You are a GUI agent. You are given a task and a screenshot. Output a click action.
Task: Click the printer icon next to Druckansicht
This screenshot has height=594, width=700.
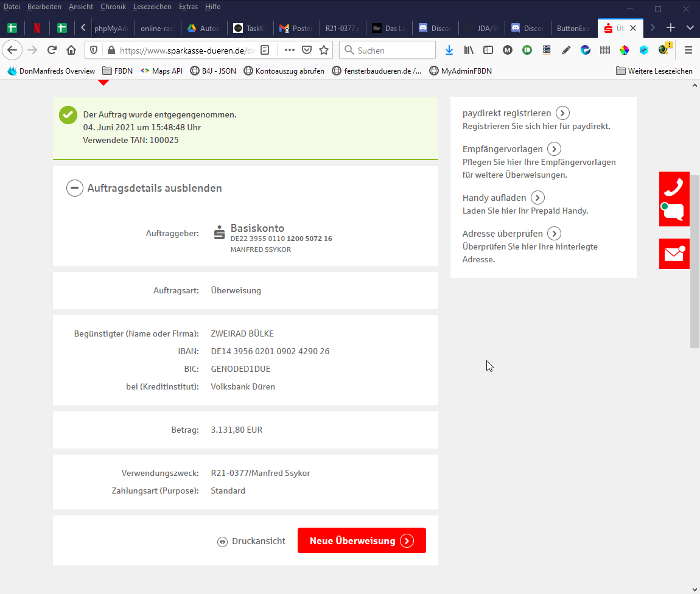point(222,542)
